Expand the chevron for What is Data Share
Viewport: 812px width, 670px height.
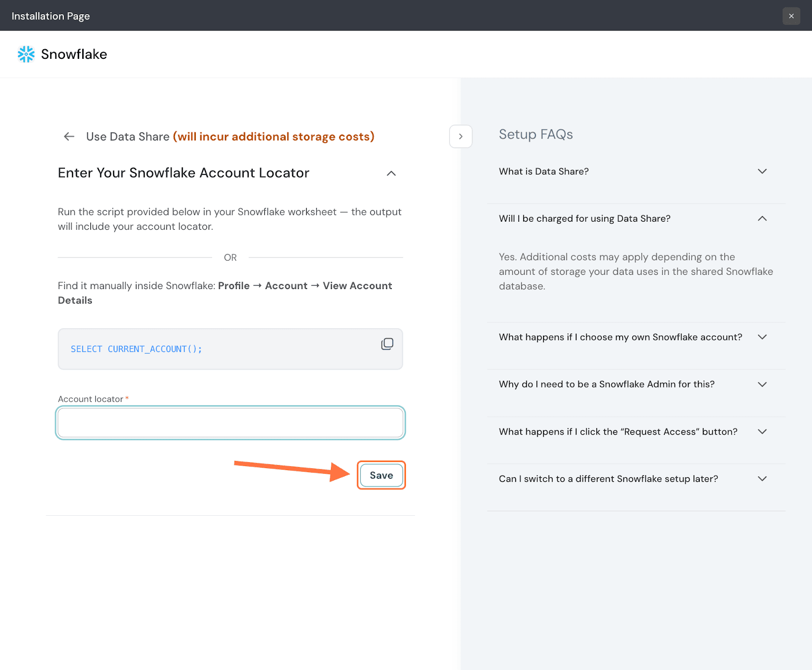(x=762, y=171)
